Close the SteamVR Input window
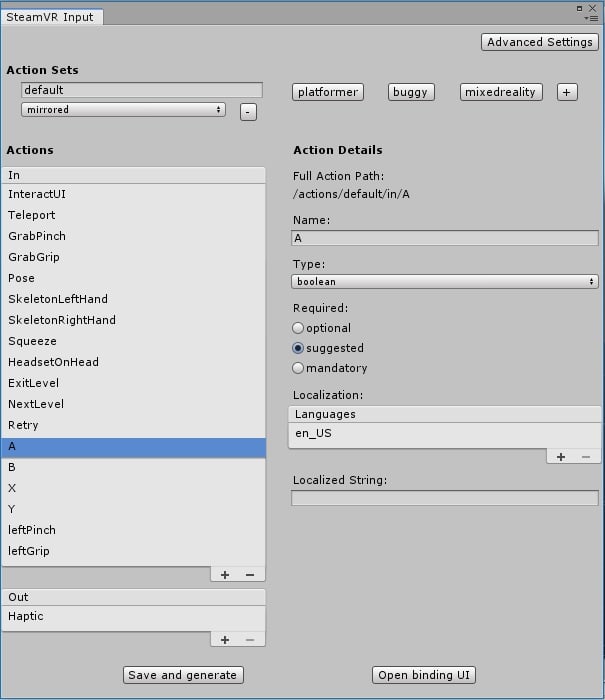 tap(592, 8)
